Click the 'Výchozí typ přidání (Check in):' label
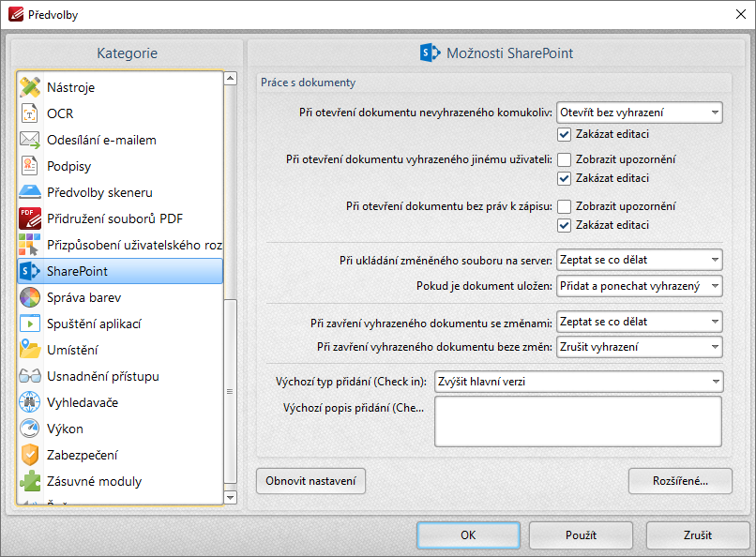This screenshot has width=756, height=557. pos(351,382)
